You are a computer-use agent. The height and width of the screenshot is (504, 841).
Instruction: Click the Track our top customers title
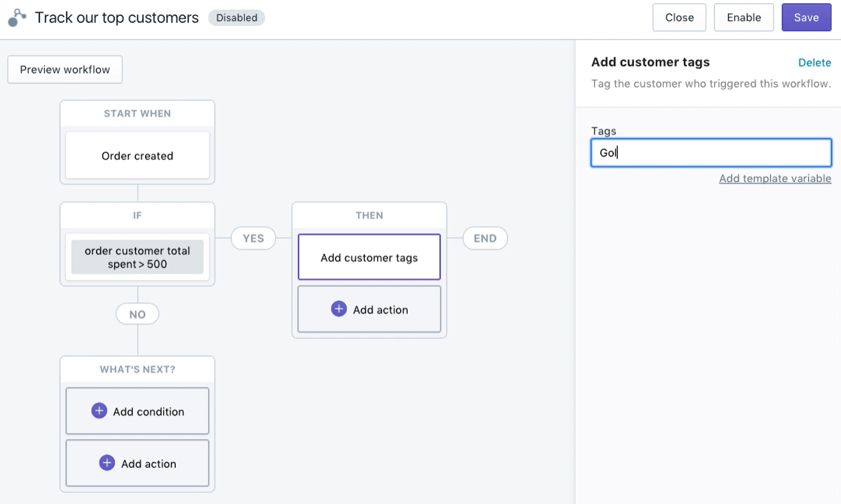click(x=116, y=18)
